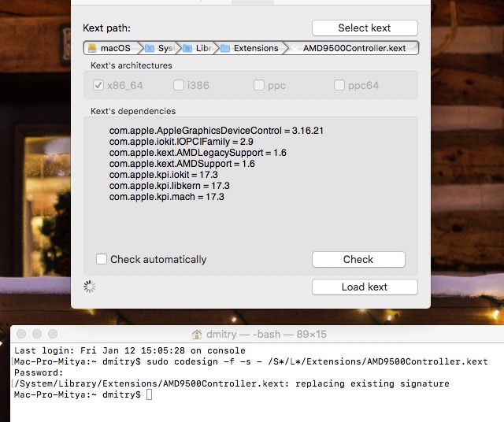Click the spinning progress indicator
The height and width of the screenshot is (422, 504).
90,287
